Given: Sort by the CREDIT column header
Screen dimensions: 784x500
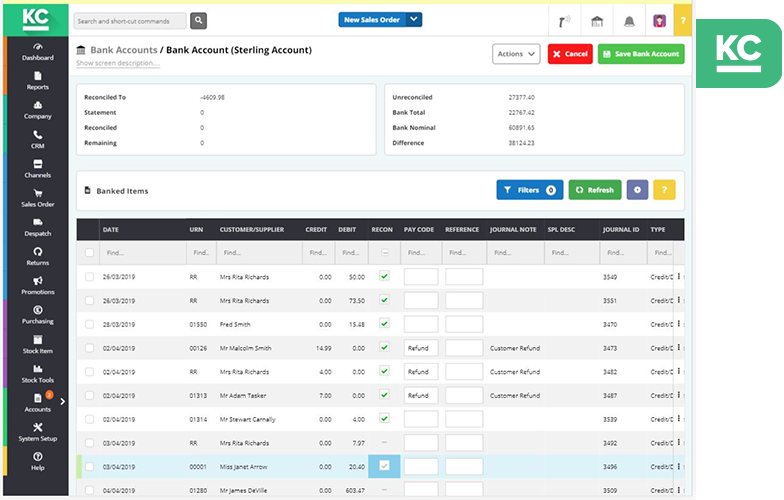Looking at the screenshot, I should click(x=316, y=230).
